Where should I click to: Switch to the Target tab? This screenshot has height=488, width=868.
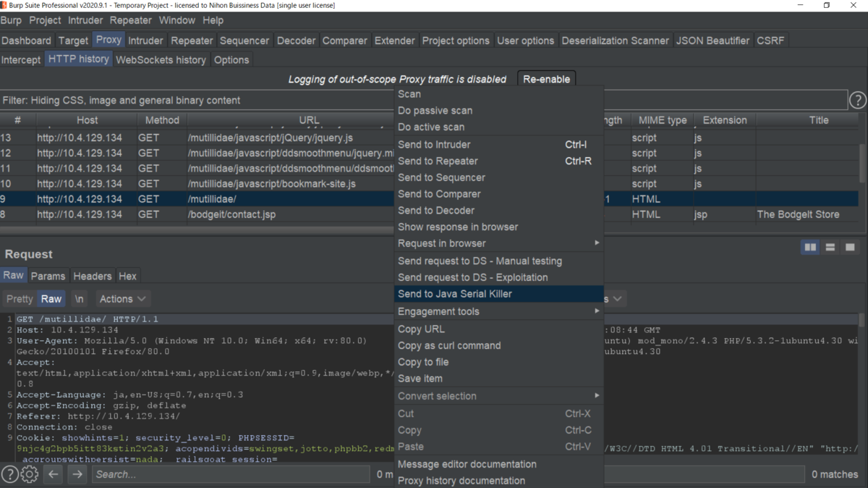point(73,41)
